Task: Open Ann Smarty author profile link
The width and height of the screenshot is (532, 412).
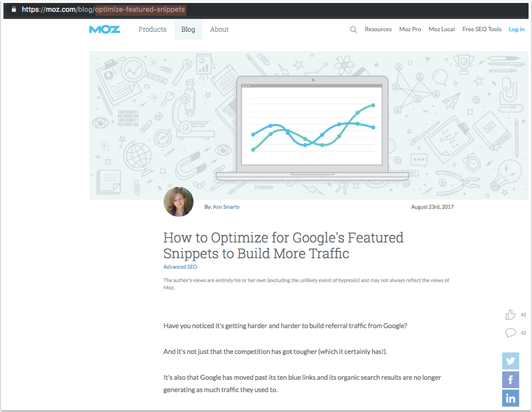Action: click(226, 207)
